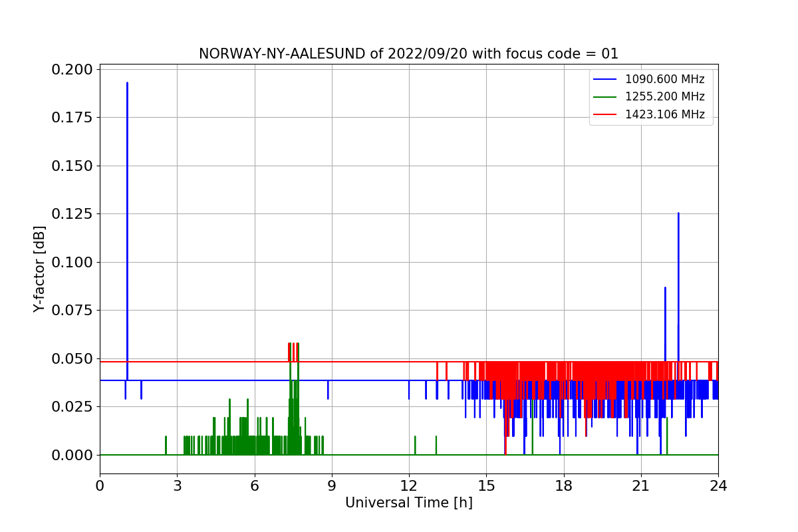Click x-axis tick label 18

point(564,485)
